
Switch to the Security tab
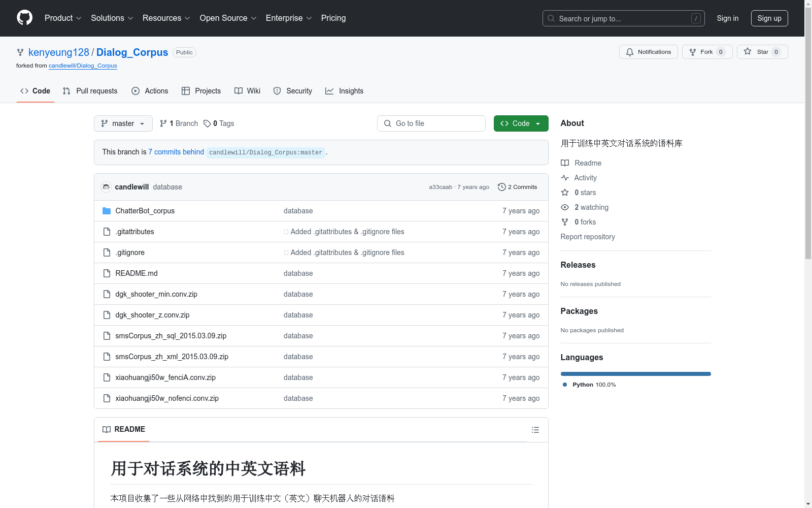click(x=293, y=91)
